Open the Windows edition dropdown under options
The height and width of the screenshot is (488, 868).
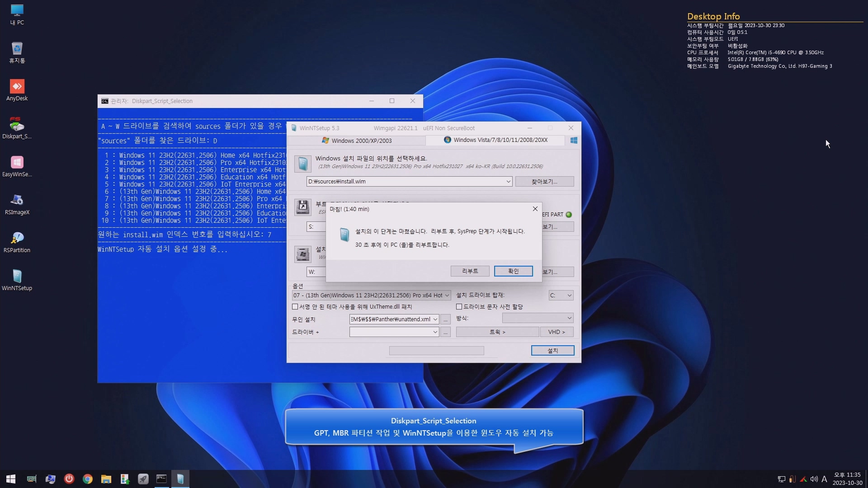click(447, 296)
